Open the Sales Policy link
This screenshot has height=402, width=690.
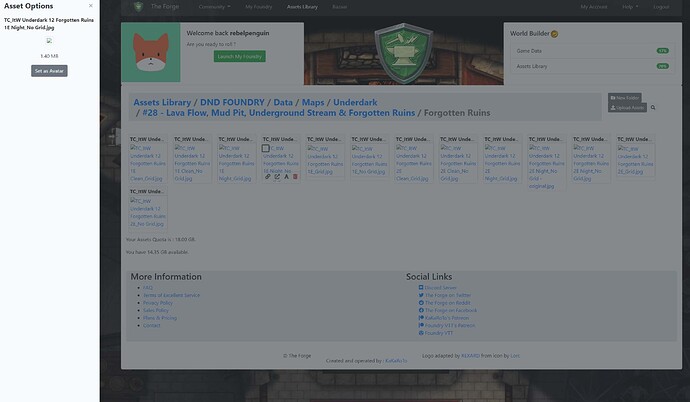click(156, 310)
